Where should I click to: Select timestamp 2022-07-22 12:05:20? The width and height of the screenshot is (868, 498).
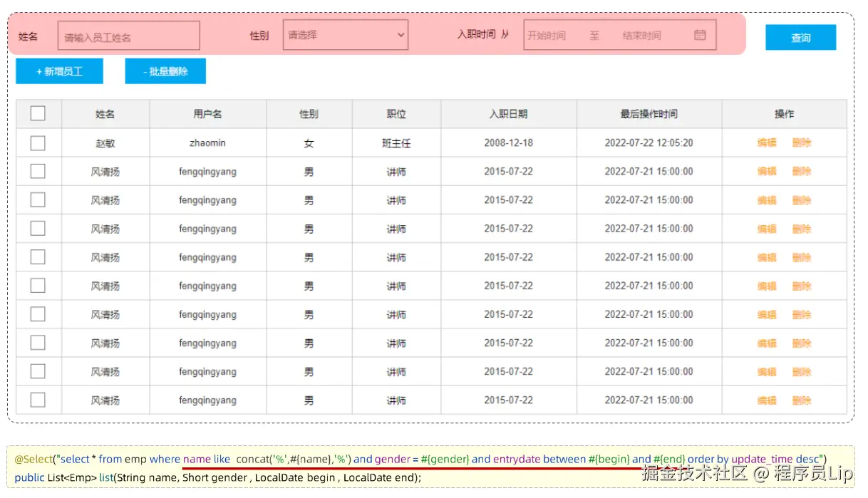pos(649,142)
